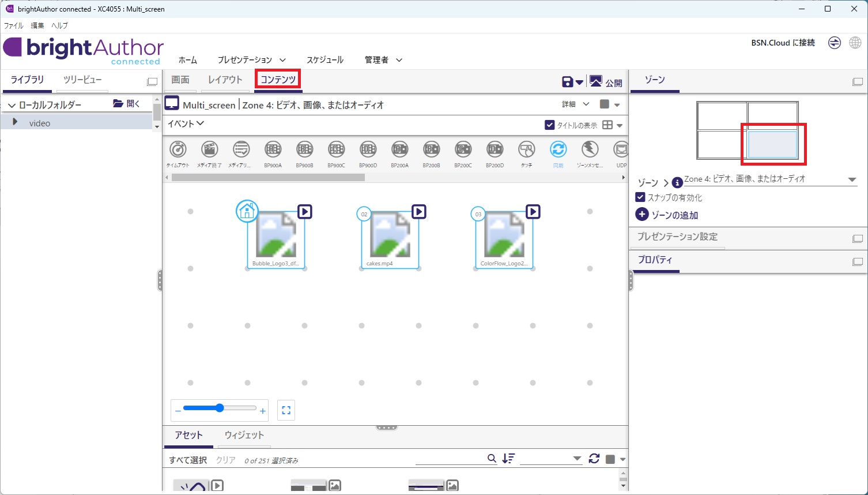Click the ゾーンの追加 button
Screen dimensions: 868x495
pos(667,215)
